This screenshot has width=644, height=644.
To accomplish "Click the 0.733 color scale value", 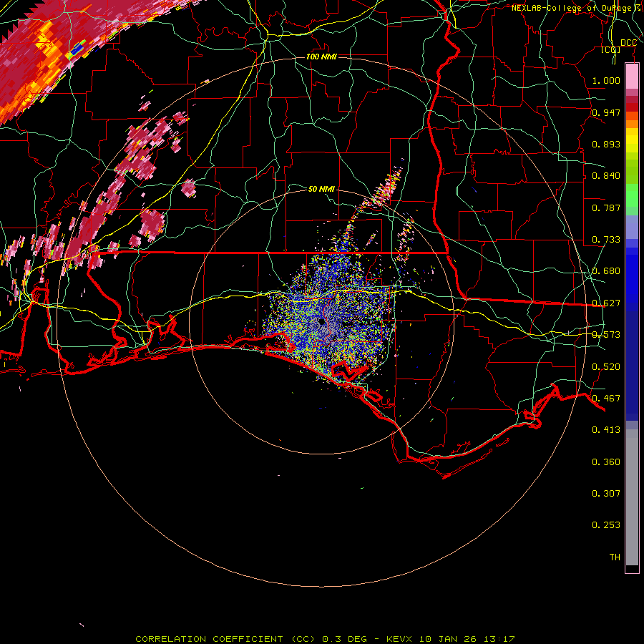I will click(x=606, y=240).
